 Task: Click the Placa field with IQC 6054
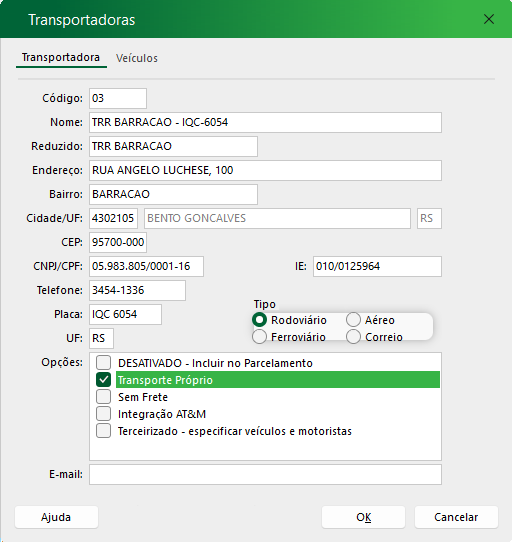(125, 315)
